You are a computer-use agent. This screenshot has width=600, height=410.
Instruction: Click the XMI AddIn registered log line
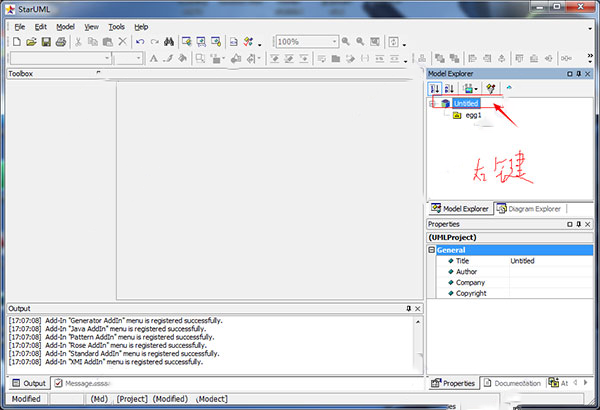(x=106, y=362)
